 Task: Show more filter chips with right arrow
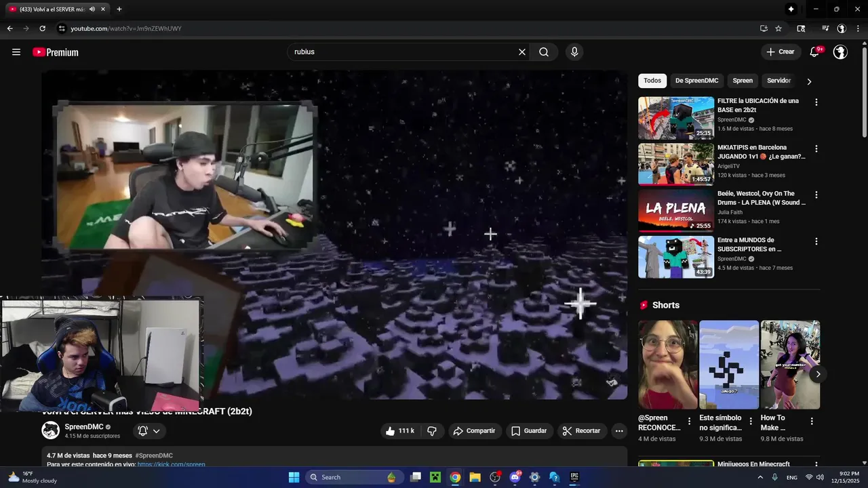(x=809, y=81)
